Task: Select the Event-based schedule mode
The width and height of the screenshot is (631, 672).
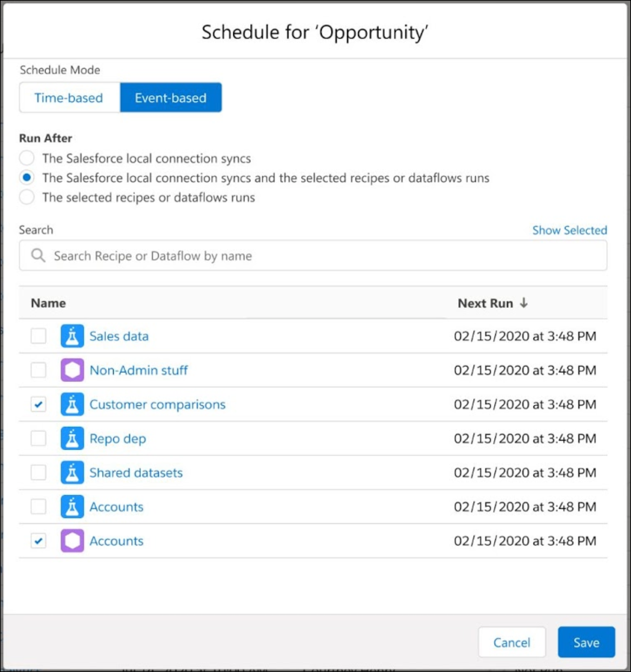Action: click(170, 98)
